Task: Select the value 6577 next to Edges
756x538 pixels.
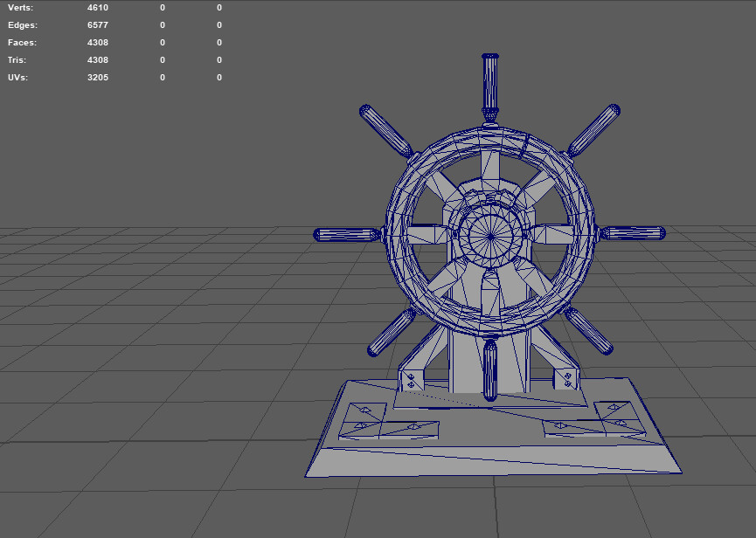Action: pos(96,24)
